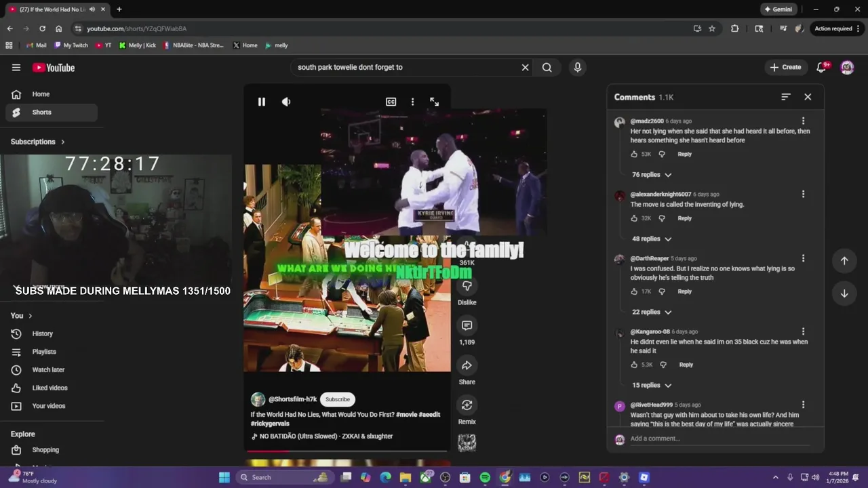The width and height of the screenshot is (868, 488).
Task: Open the sound thumbnail below Remix
Action: 467,443
